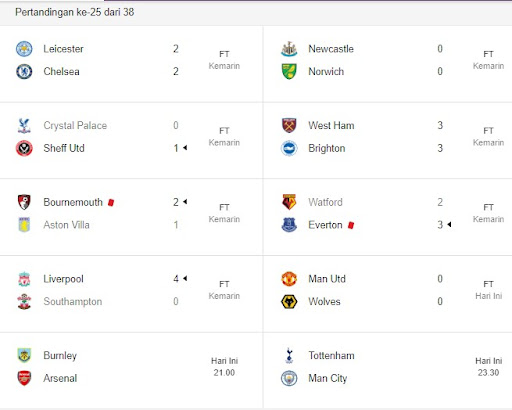
Task: Click the West Ham hammers crest
Action: click(289, 125)
